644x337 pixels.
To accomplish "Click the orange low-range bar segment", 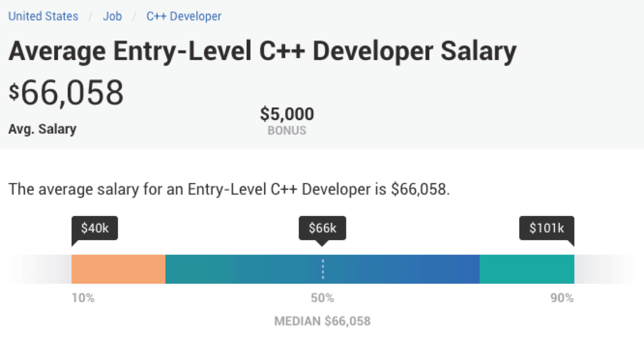I will pyautogui.click(x=118, y=269).
